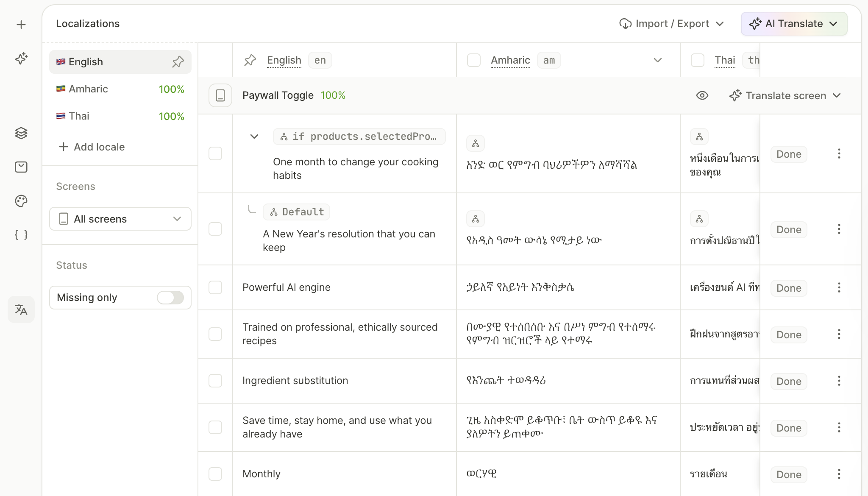Screen dimensions: 868x496
Task: Open the shopping bag sidebar icon
Action: [21, 167]
